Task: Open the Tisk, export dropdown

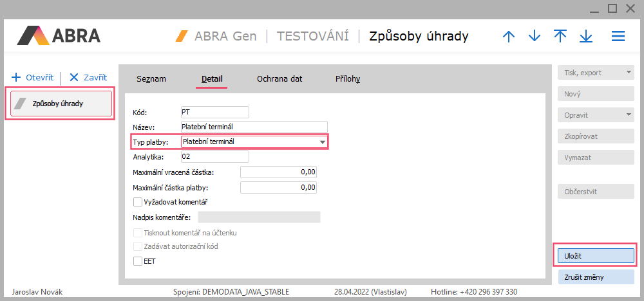Action: pos(629,73)
